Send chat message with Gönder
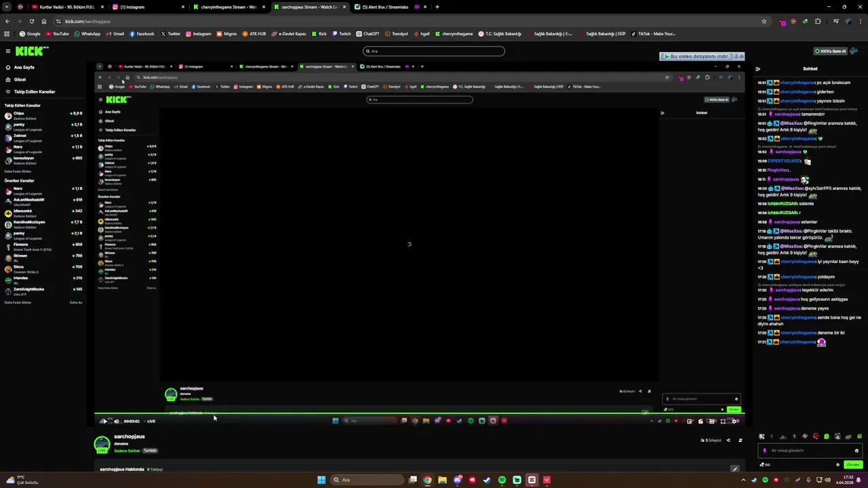 coord(853,465)
